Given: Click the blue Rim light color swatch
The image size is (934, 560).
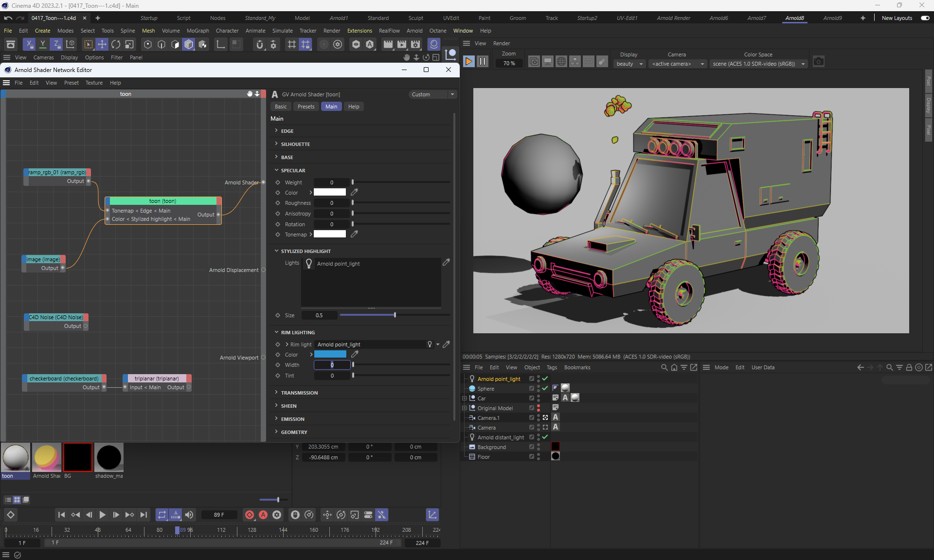Looking at the screenshot, I should click(x=330, y=355).
